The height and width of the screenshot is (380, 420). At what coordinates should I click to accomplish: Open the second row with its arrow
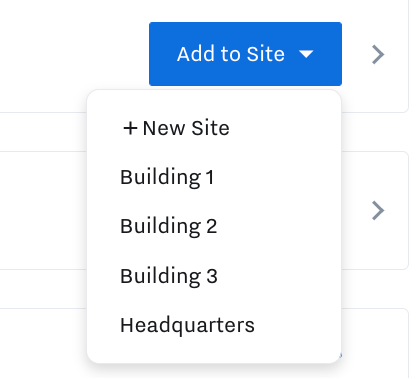(378, 210)
